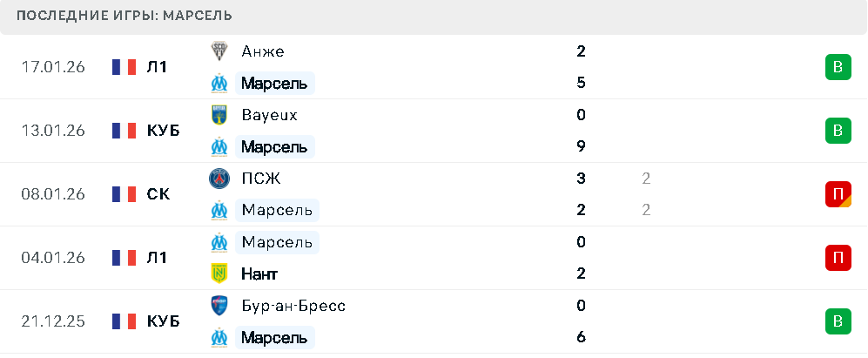
Task: Click green win badge for Angers match
Action: 838,67
